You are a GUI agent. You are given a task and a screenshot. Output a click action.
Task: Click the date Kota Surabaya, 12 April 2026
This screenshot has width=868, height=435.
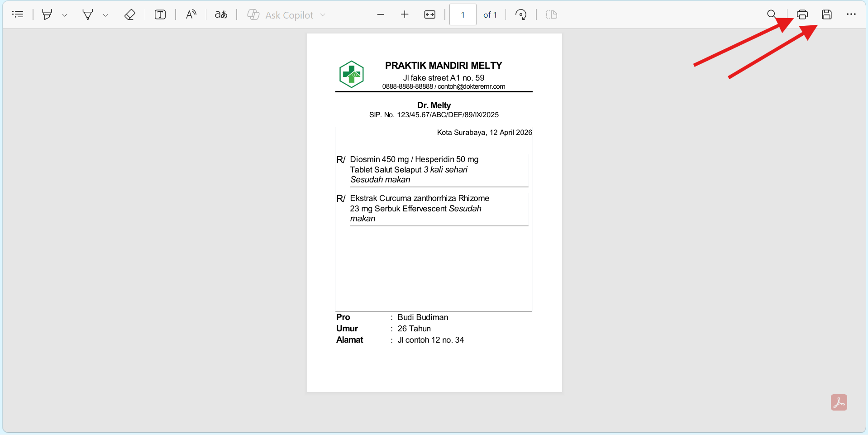tap(485, 133)
